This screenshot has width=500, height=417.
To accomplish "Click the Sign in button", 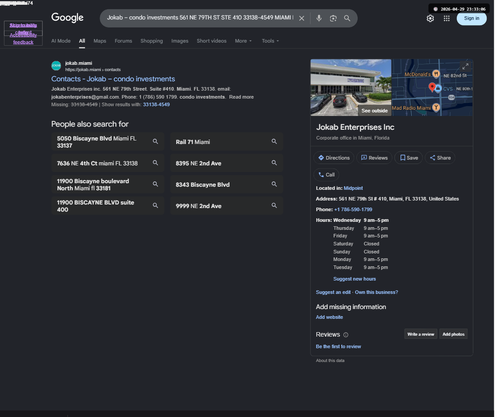I will click(x=472, y=18).
